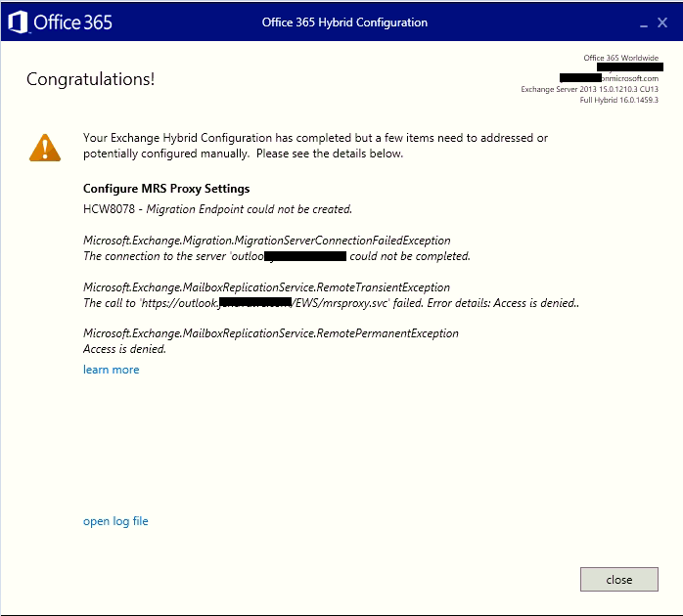The height and width of the screenshot is (616, 683).
Task: Click the close button
Action: tap(619, 580)
